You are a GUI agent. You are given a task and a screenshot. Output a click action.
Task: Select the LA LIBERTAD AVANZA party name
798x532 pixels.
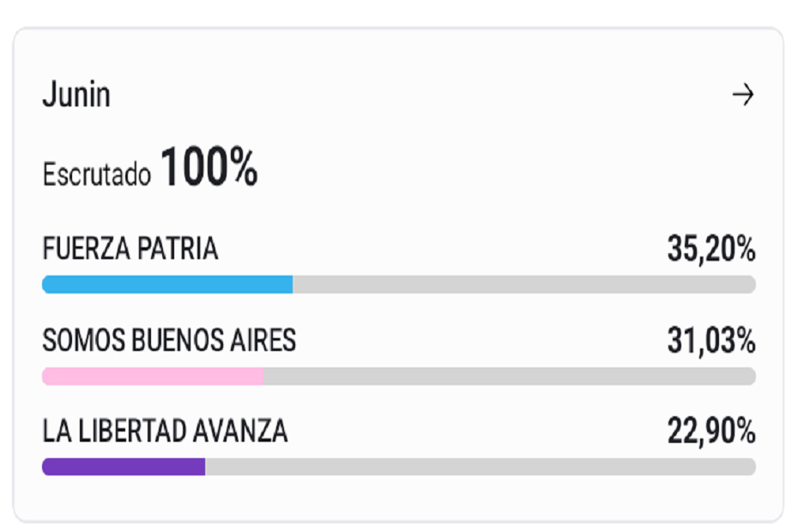165,432
